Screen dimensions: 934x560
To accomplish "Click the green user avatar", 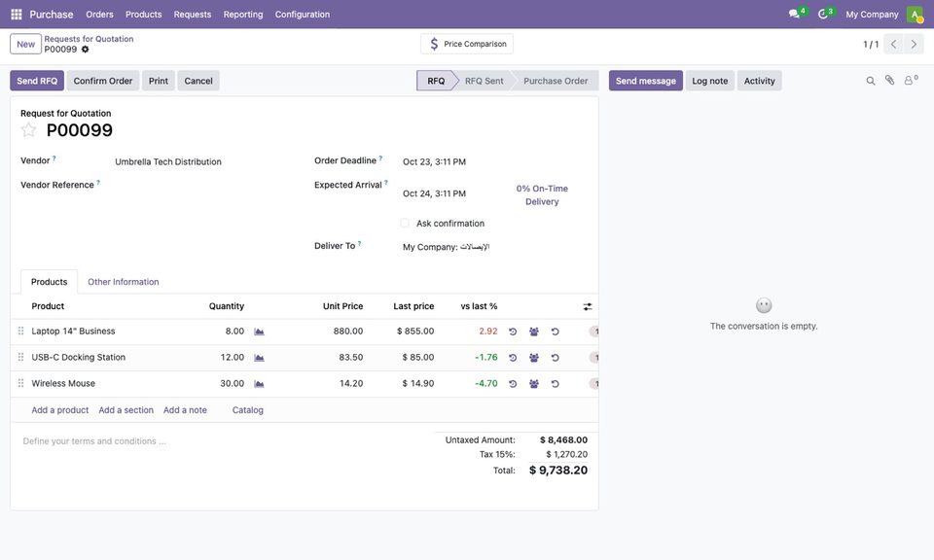I will [915, 14].
